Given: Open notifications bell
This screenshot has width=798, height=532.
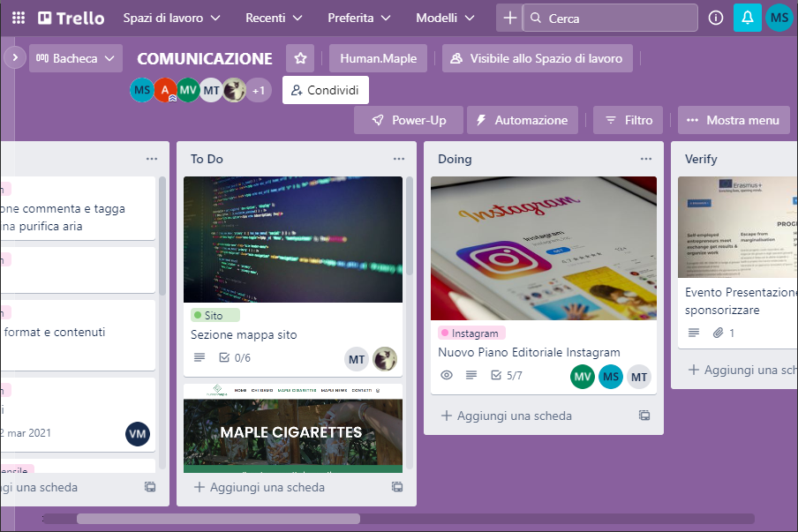Looking at the screenshot, I should coord(747,18).
